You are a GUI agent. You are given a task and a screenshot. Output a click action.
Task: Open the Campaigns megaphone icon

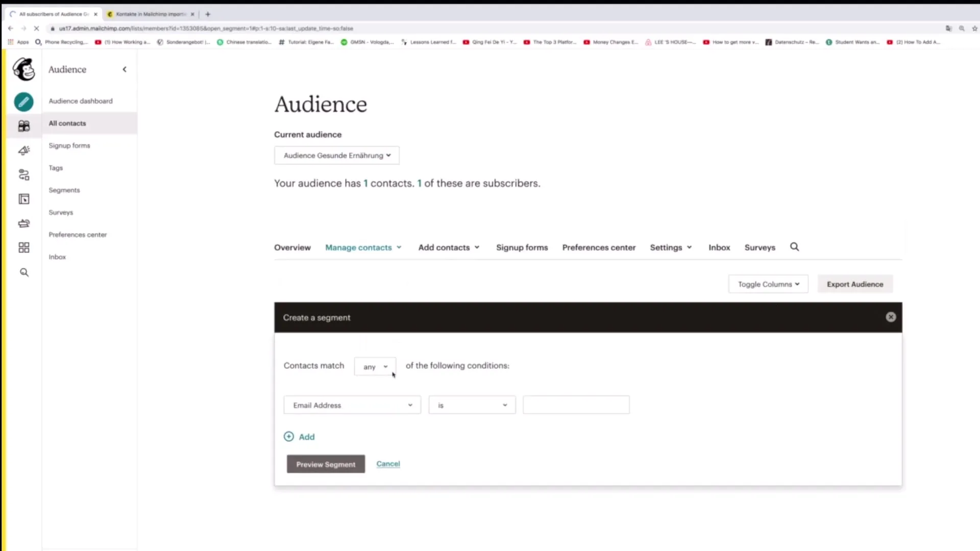click(24, 151)
